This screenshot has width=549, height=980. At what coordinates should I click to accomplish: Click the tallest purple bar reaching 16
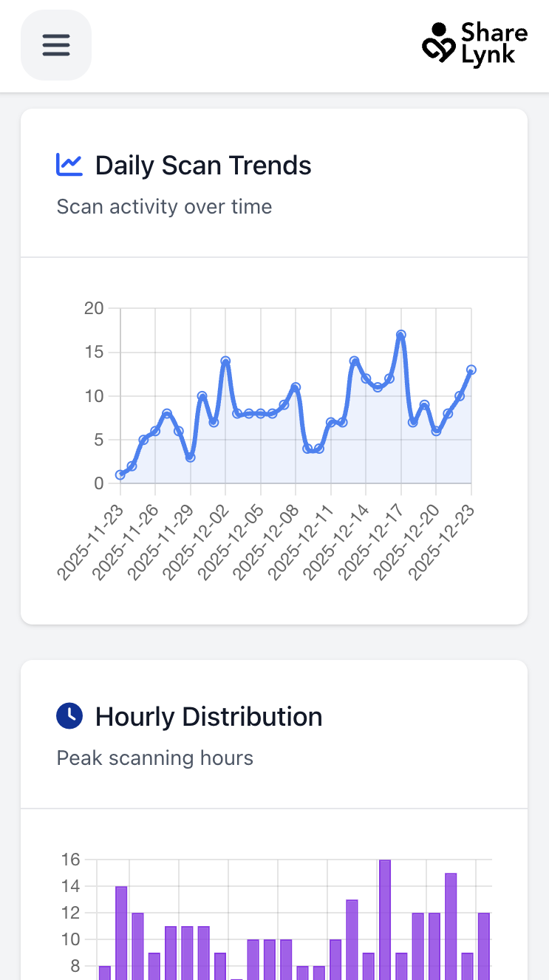[x=384, y=916]
